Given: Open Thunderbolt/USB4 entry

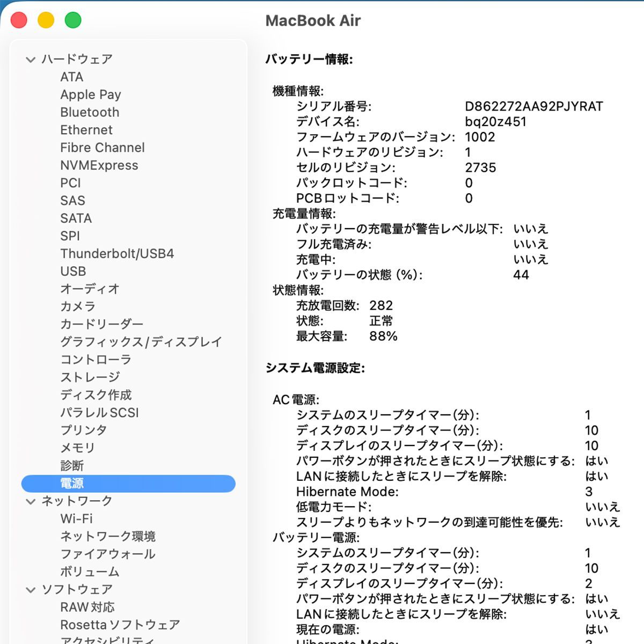Looking at the screenshot, I should pos(117,254).
